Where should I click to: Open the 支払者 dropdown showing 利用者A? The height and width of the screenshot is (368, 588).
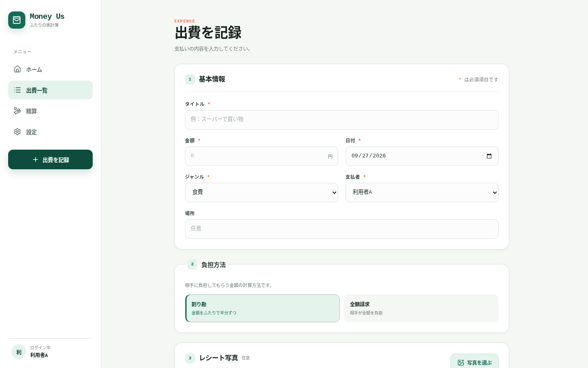[422, 193]
